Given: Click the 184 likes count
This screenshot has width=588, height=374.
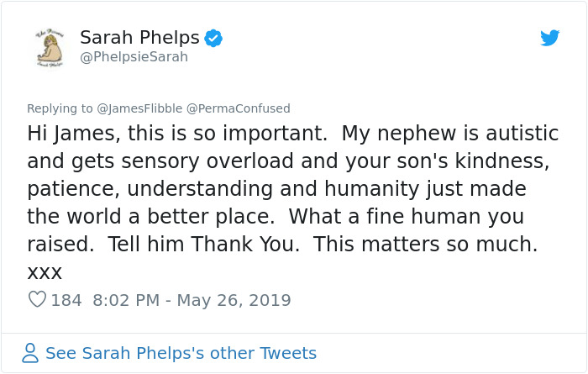Looking at the screenshot, I should pos(66,300).
